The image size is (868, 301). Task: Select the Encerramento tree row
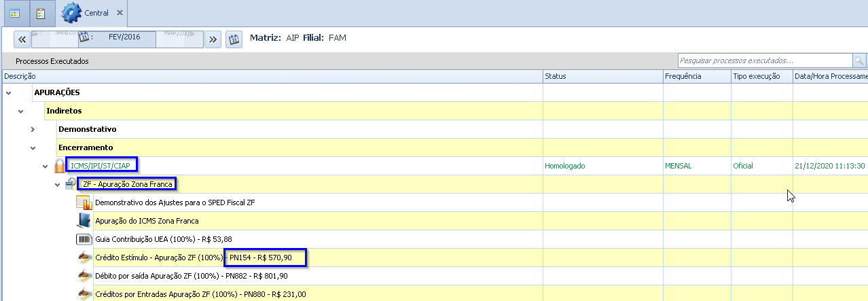tap(86, 147)
